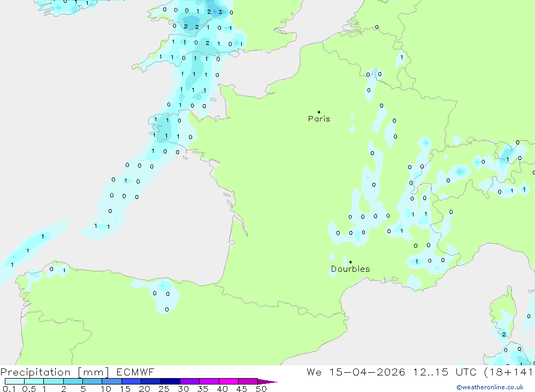Pick the 15–20 mm legend swatch
Image resolution: width=535 pixels, height=392 pixels.
tap(131, 381)
